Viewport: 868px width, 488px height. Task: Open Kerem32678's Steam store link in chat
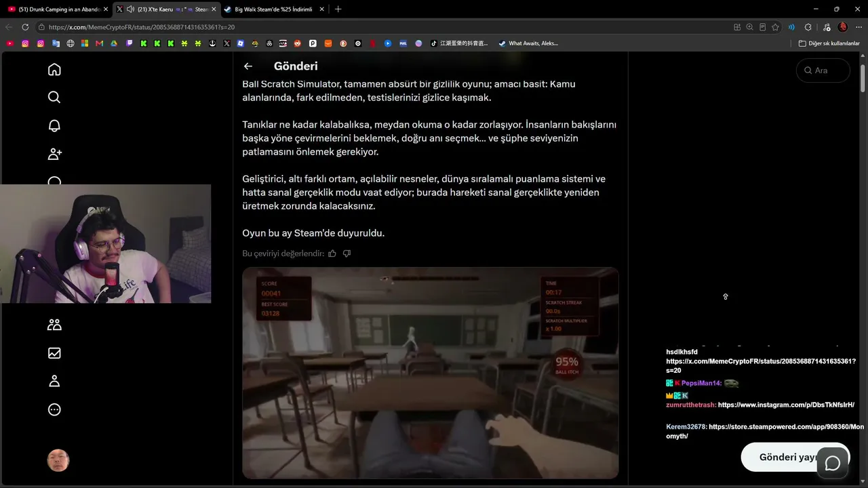[765, 432]
